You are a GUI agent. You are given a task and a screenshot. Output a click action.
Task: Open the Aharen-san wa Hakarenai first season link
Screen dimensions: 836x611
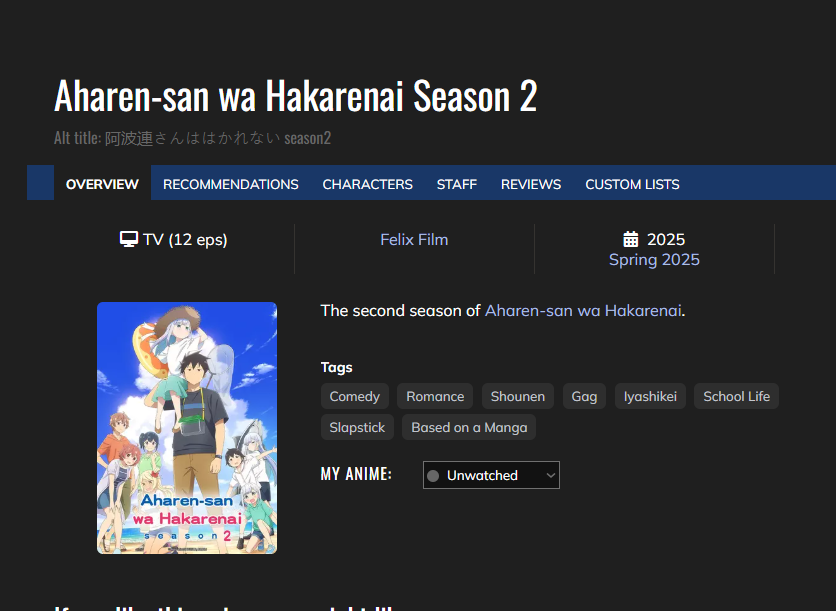[x=583, y=310]
